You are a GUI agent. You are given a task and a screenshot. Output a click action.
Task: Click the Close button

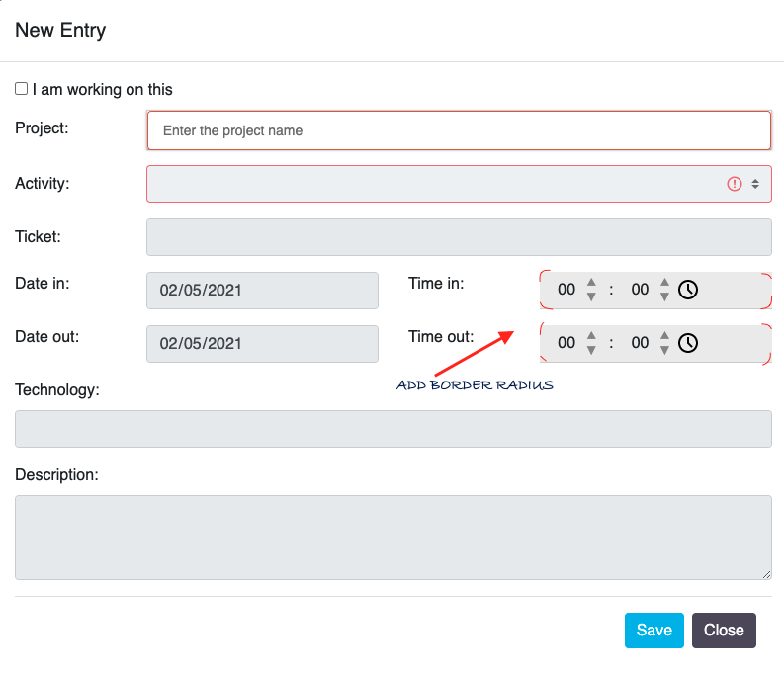click(x=724, y=630)
